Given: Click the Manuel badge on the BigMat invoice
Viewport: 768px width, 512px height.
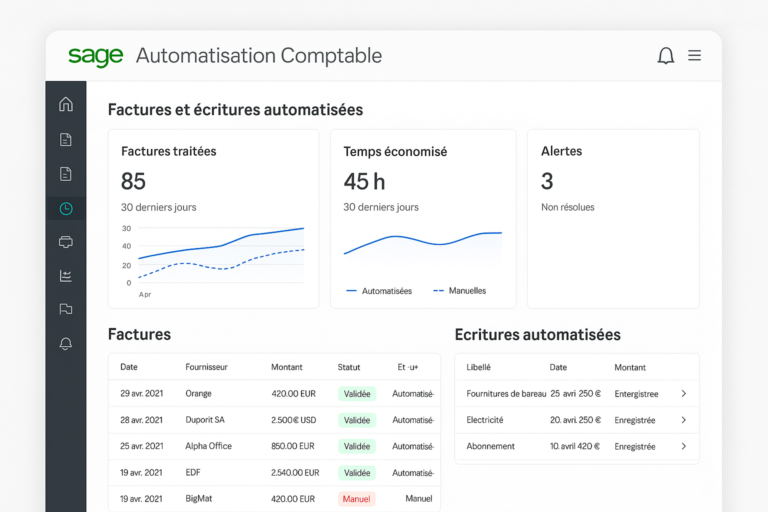Looking at the screenshot, I should [x=356, y=498].
